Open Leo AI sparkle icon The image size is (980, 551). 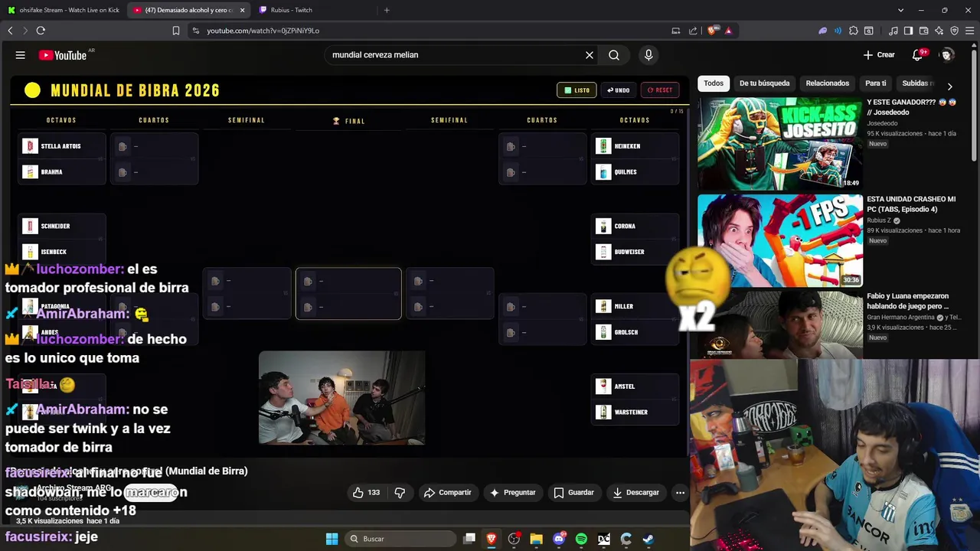[939, 31]
